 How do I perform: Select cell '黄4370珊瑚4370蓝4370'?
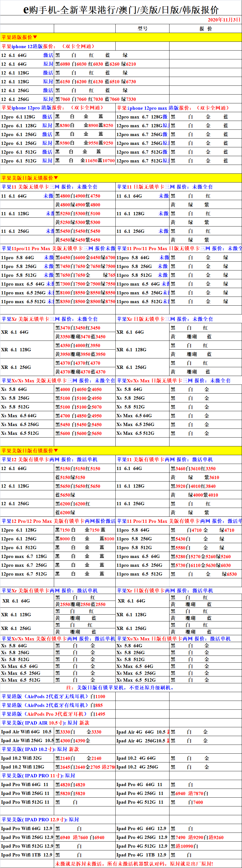point(85,372)
